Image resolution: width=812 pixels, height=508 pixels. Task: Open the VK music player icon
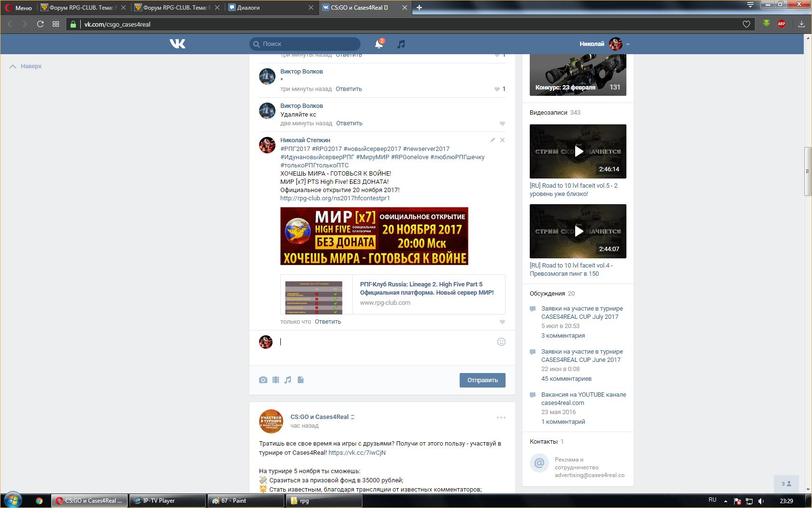401,44
